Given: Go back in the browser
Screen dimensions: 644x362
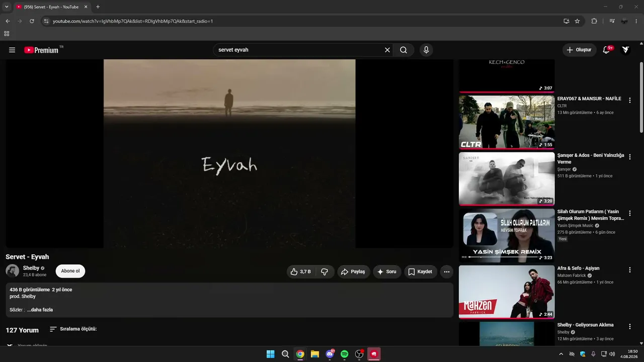Looking at the screenshot, I should (x=8, y=21).
